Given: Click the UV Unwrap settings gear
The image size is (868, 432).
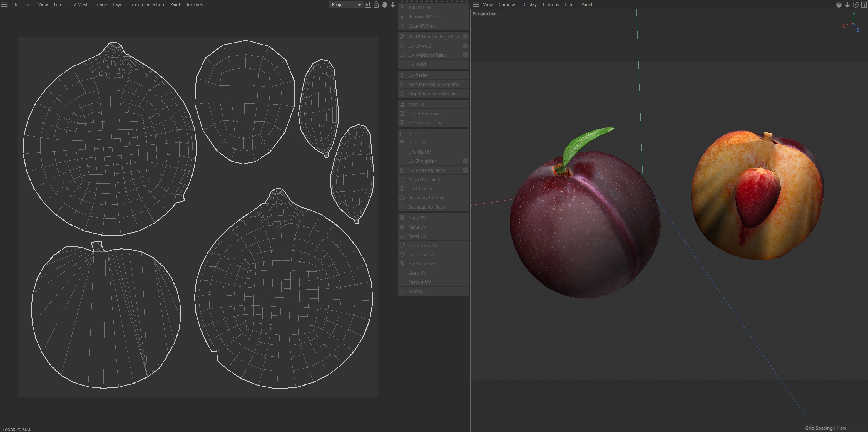Looking at the screenshot, I should point(465,46).
